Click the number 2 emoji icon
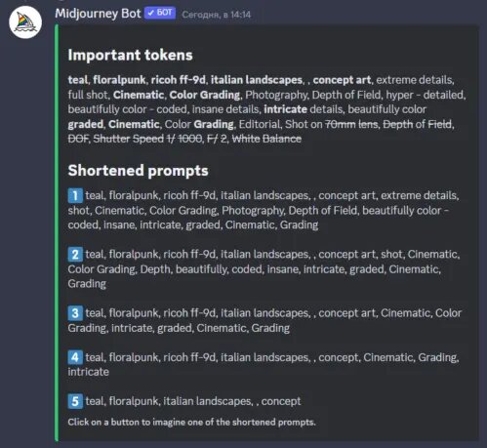The width and height of the screenshot is (487, 448). coord(75,255)
